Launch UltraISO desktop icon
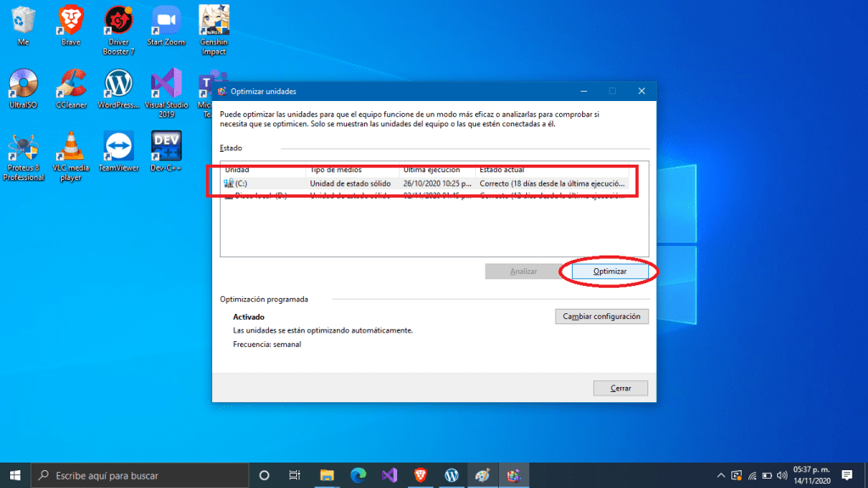868x488 pixels. click(x=24, y=89)
